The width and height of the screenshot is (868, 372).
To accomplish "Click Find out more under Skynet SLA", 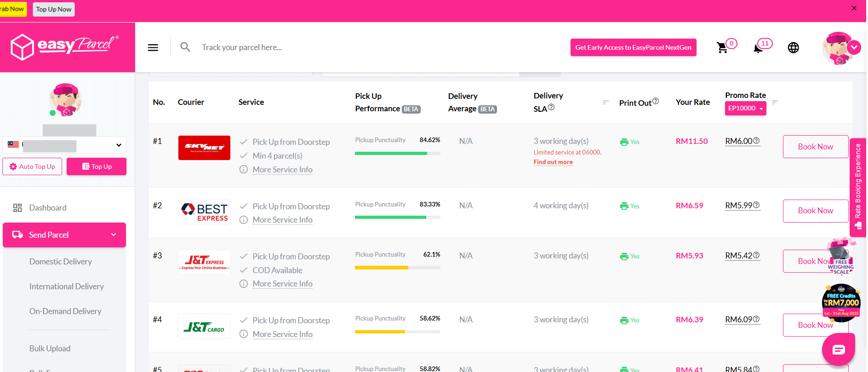I will point(553,162).
